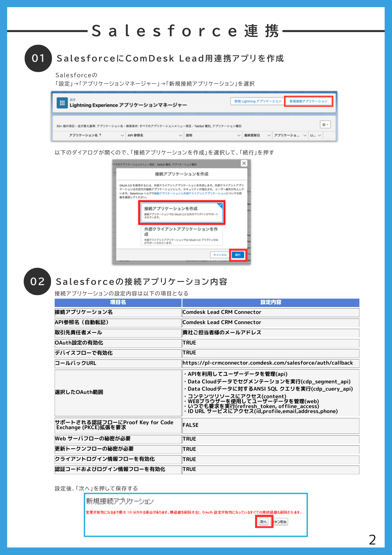
Task: Click the 認証コードおよびログイン情報フローを有効化 row label
Action: tap(110, 469)
